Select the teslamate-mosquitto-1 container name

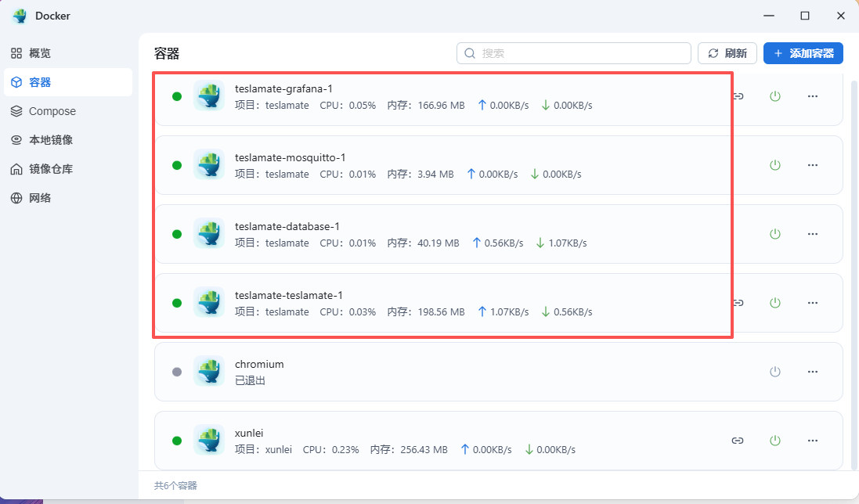pyautogui.click(x=291, y=157)
